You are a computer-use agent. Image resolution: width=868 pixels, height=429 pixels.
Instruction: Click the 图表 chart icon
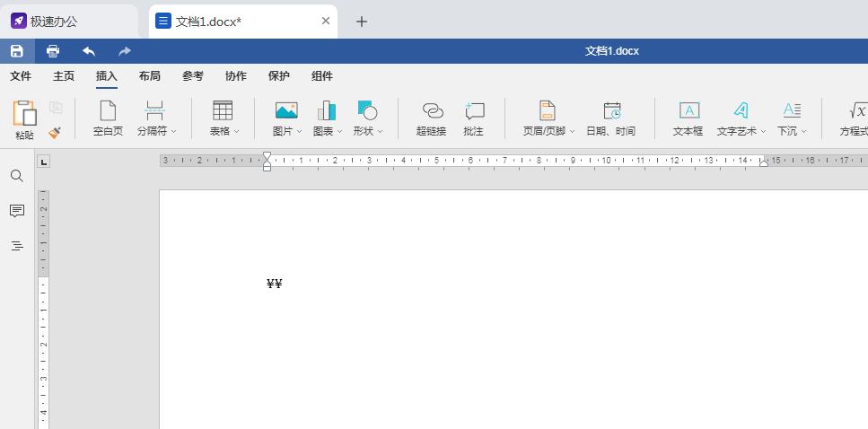pos(327,110)
